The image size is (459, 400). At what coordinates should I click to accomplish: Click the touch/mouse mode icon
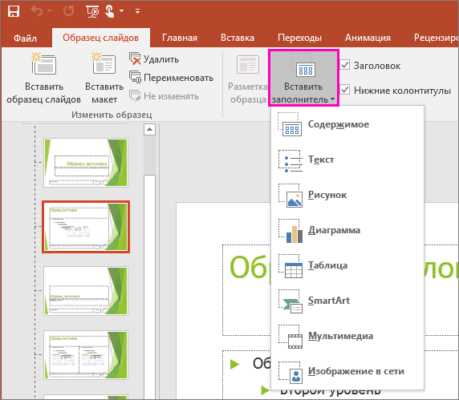pos(110,11)
